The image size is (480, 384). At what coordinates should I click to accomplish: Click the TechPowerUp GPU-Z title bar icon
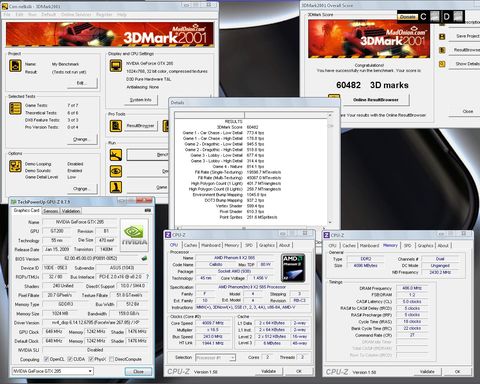[x=13, y=202]
